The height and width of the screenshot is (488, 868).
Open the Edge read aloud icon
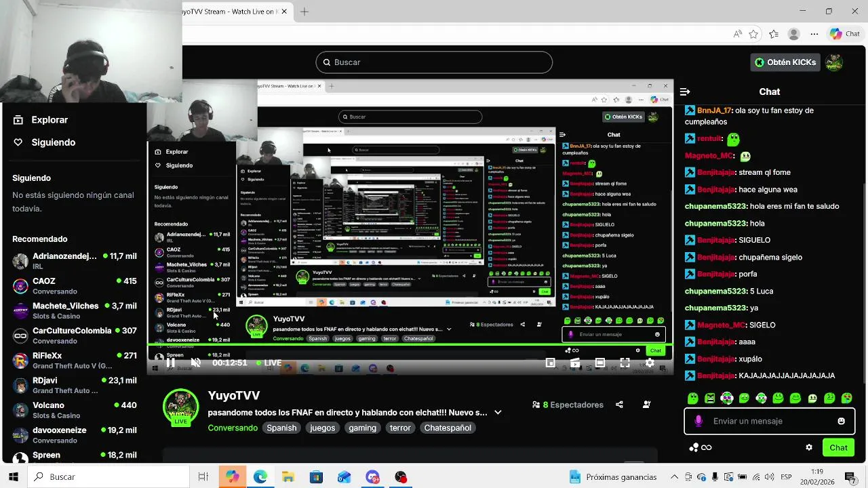737,34
